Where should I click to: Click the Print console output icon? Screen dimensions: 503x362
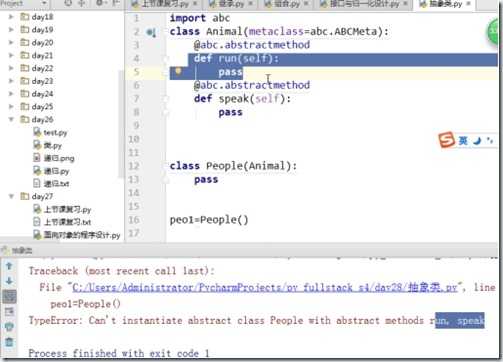tap(9, 326)
